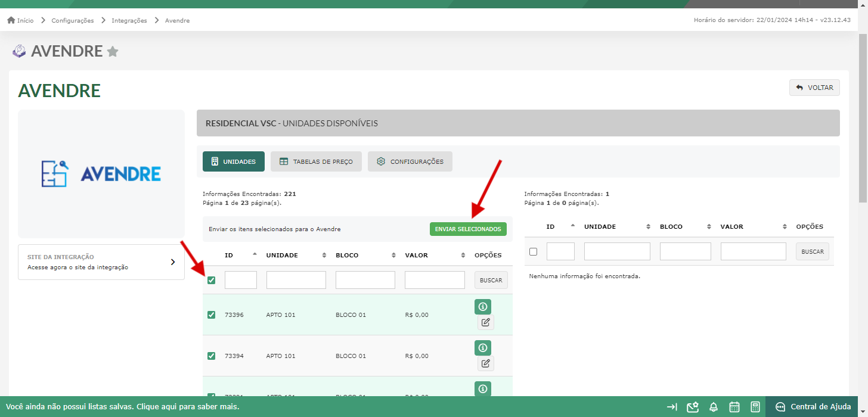Click the home icon in breadcrumb

pyautogui.click(x=11, y=20)
